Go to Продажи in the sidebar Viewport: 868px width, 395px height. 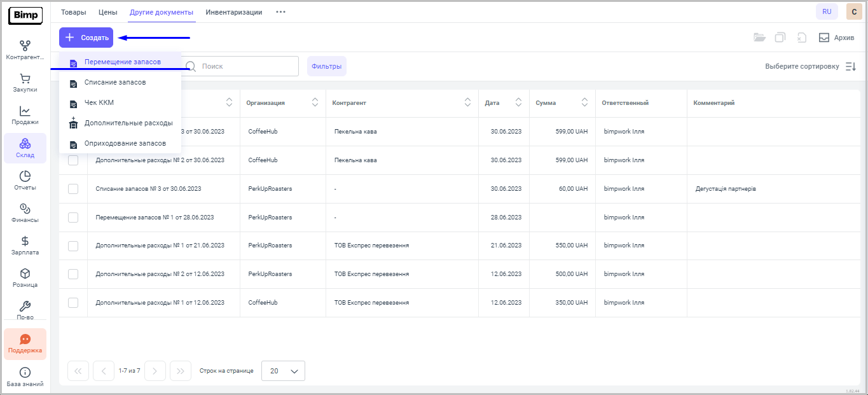25,115
